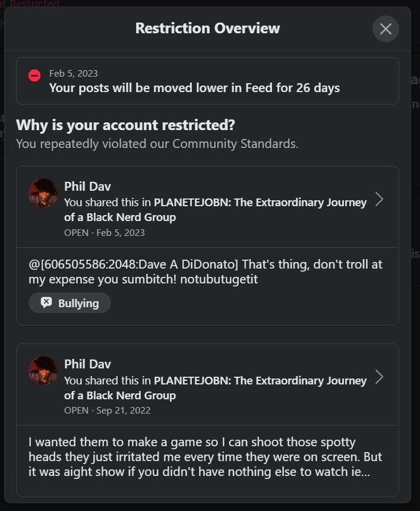This screenshot has width=420, height=511.
Task: Click the Bullying violation label
Action: coord(78,303)
